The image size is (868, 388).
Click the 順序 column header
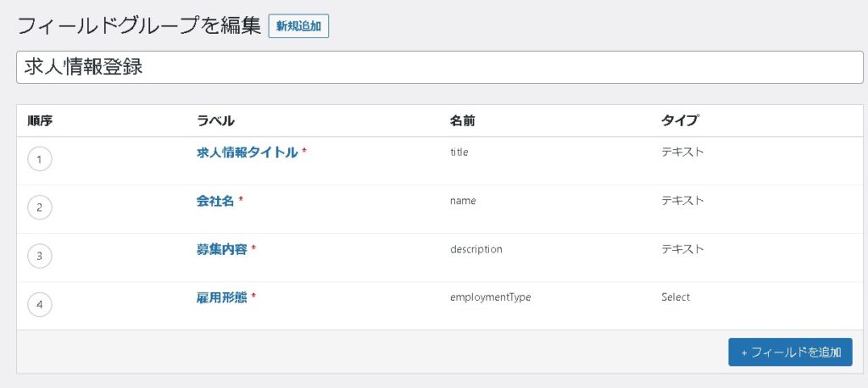click(40, 121)
